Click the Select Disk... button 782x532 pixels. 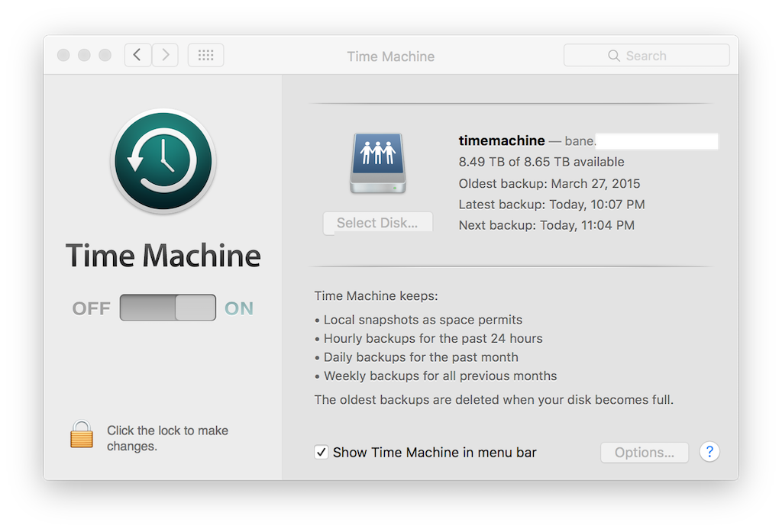[377, 222]
